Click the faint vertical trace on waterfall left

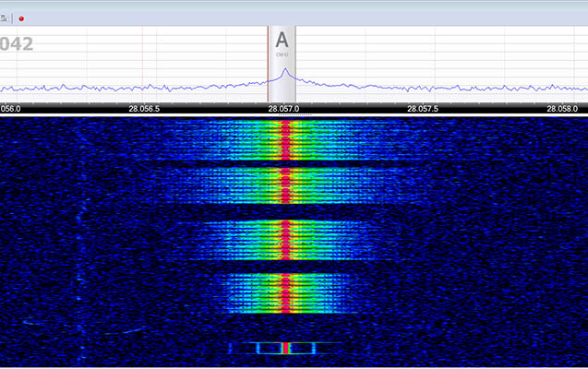click(x=79, y=231)
